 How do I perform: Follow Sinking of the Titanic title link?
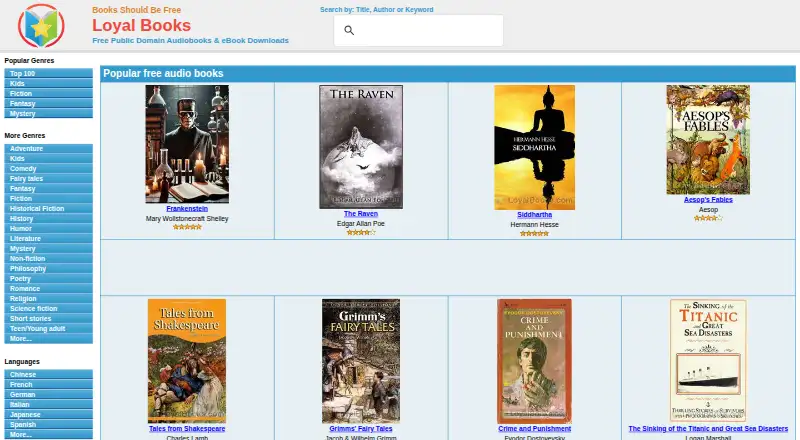pyautogui.click(x=708, y=429)
